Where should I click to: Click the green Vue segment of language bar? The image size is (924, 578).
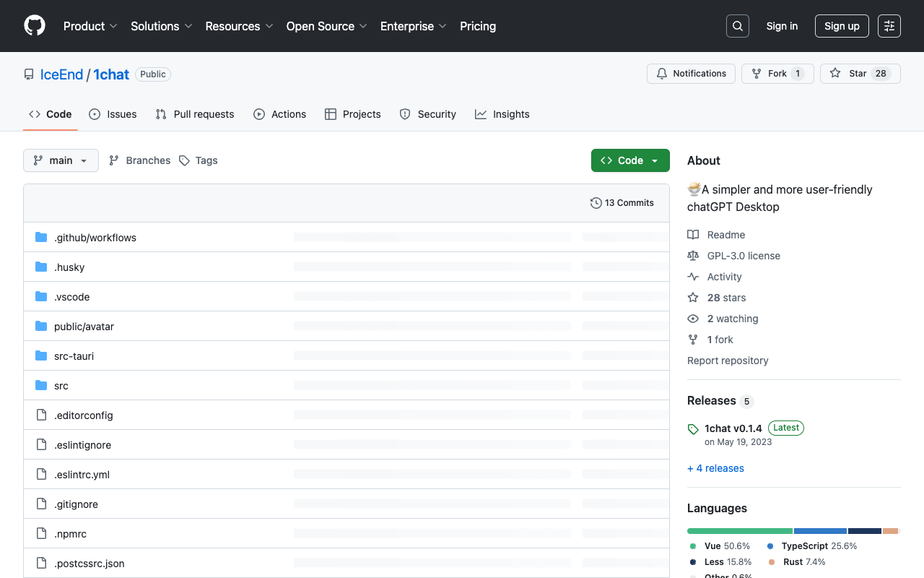(x=740, y=531)
